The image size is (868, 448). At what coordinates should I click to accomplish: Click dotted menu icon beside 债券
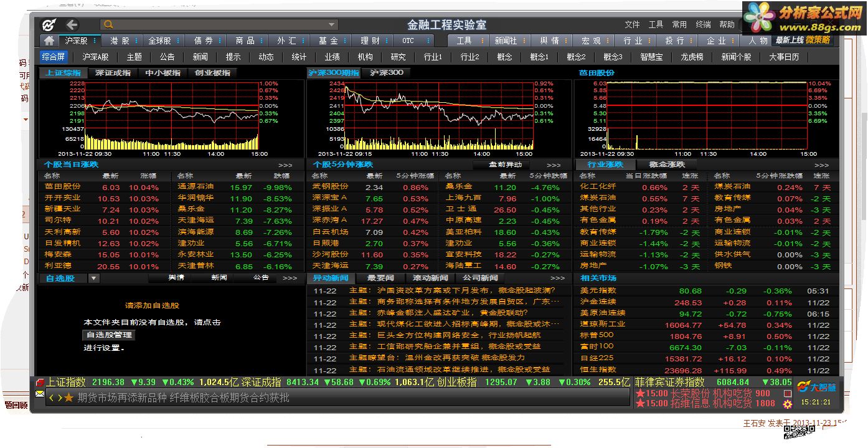tap(220, 41)
